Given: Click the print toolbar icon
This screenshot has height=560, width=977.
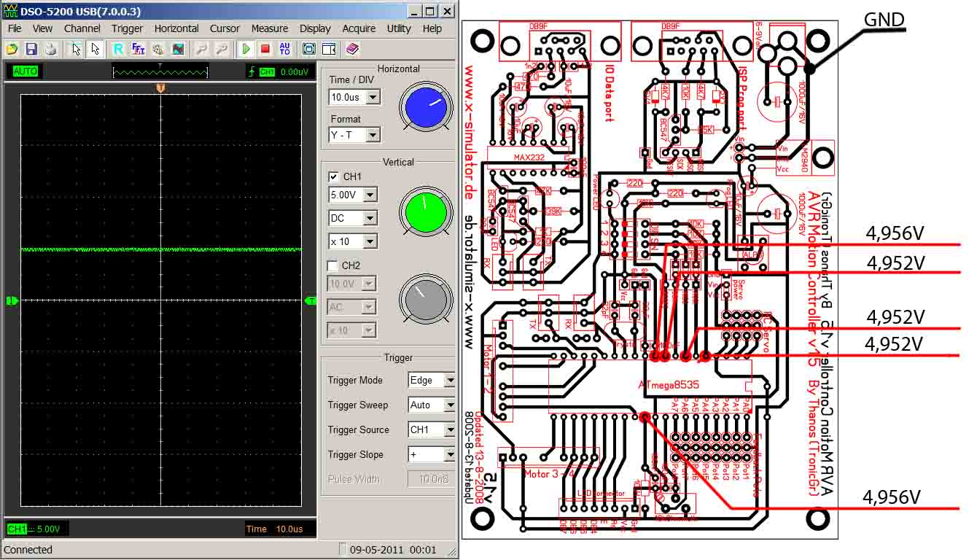Looking at the screenshot, I should tap(50, 49).
